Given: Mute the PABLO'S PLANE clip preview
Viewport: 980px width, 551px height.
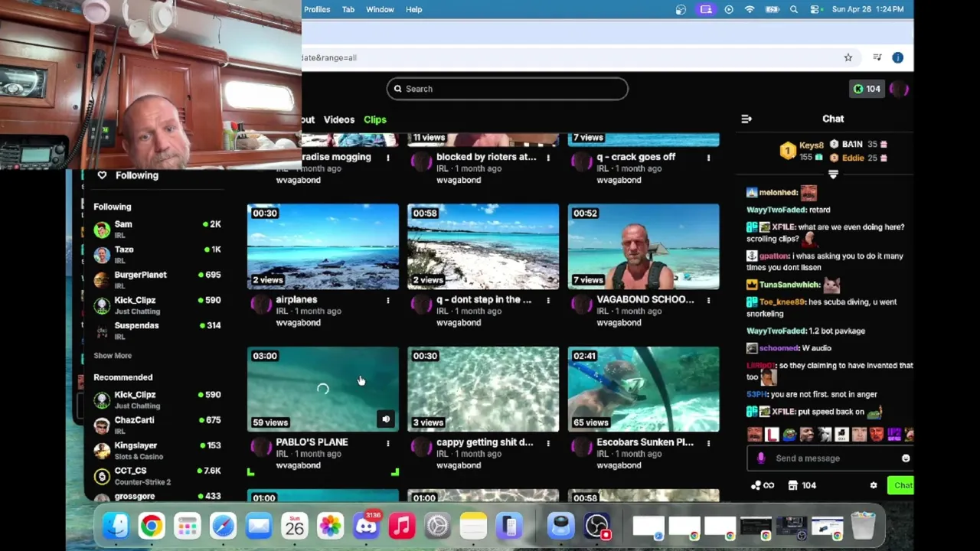Looking at the screenshot, I should (386, 419).
